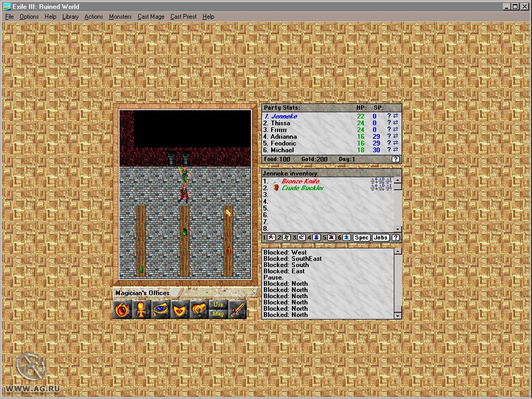Open the Library menu

(x=70, y=17)
